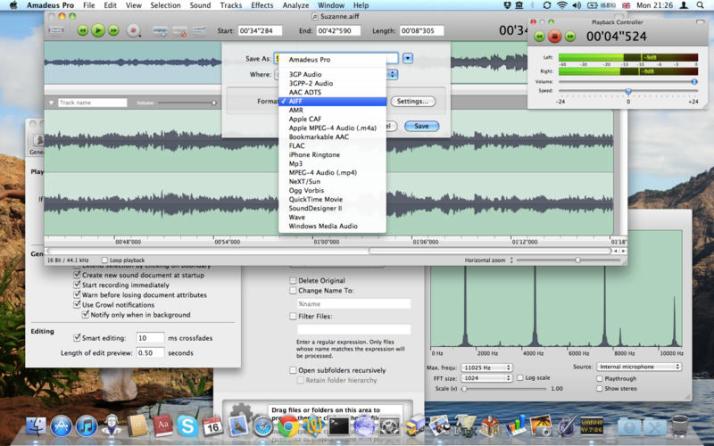
Task: Disable the Smart editing checkbox
Action: [x=77, y=338]
